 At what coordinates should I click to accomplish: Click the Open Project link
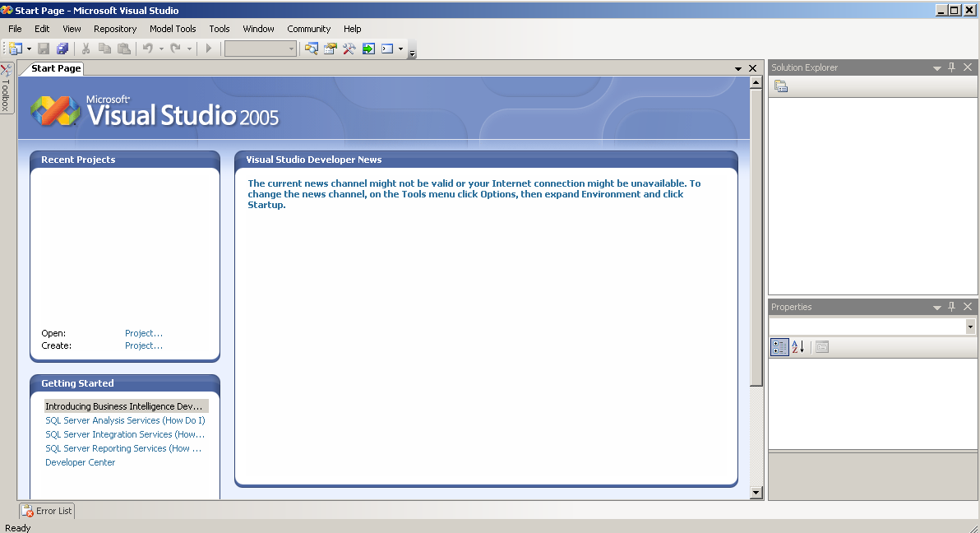pyautogui.click(x=144, y=333)
